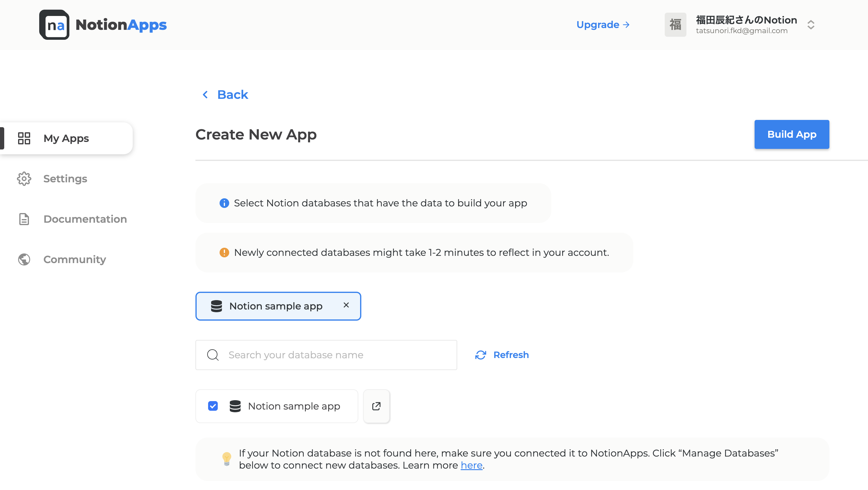Open the Settings menu item
The height and width of the screenshot is (490, 868).
(65, 178)
